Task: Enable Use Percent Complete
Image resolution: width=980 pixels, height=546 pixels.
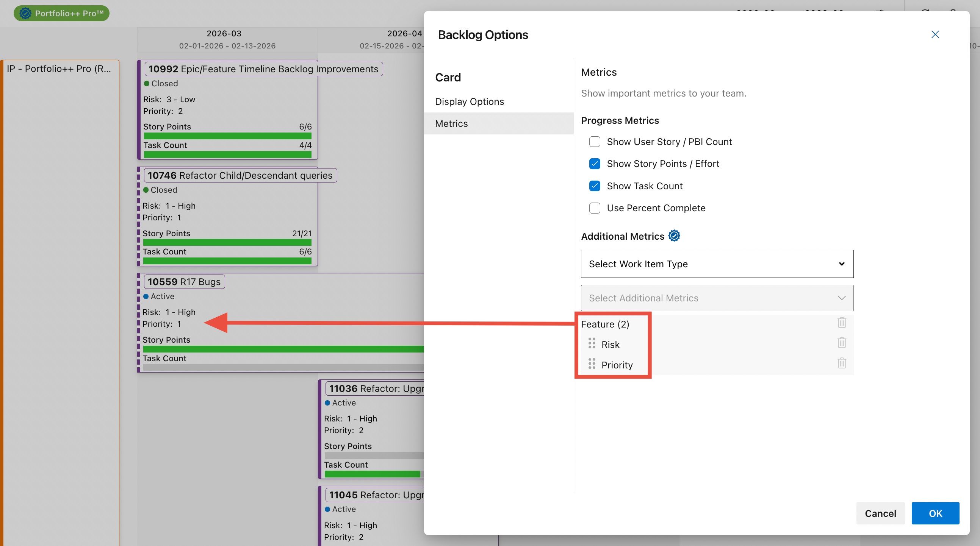Action: click(595, 208)
